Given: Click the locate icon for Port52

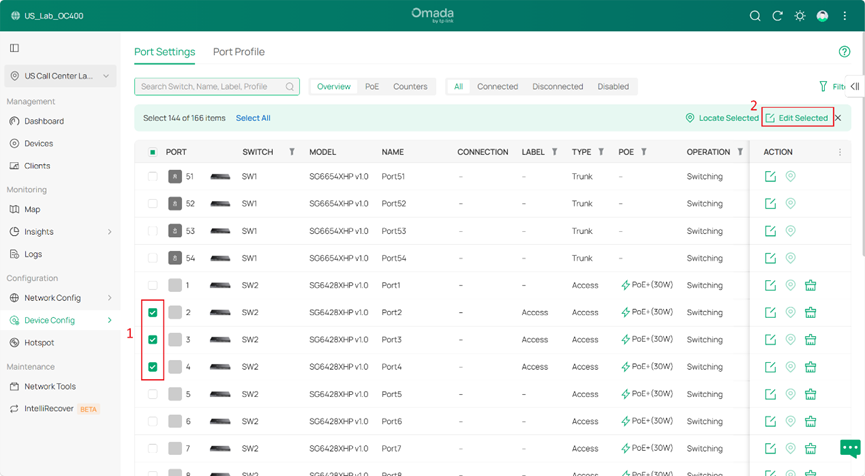Looking at the screenshot, I should [x=791, y=204].
